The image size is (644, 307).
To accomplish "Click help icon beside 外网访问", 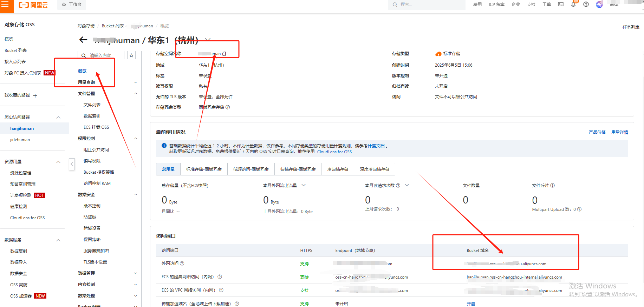I will [x=182, y=263].
